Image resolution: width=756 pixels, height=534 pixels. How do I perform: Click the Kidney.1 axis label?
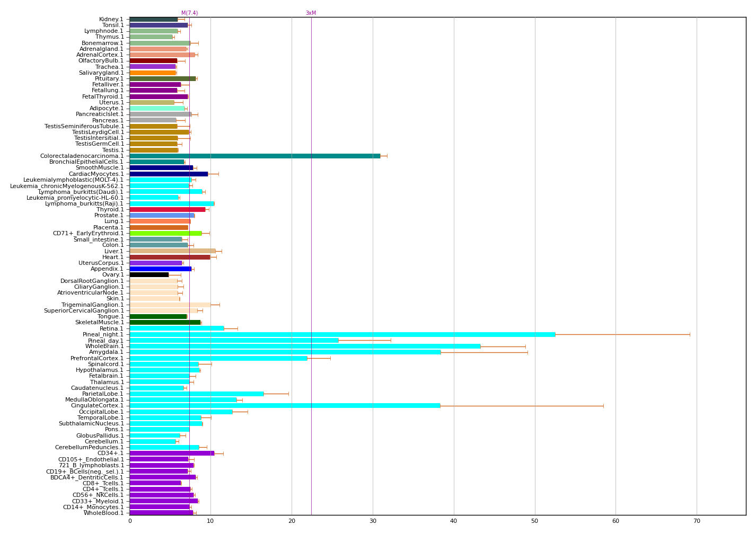(x=111, y=20)
